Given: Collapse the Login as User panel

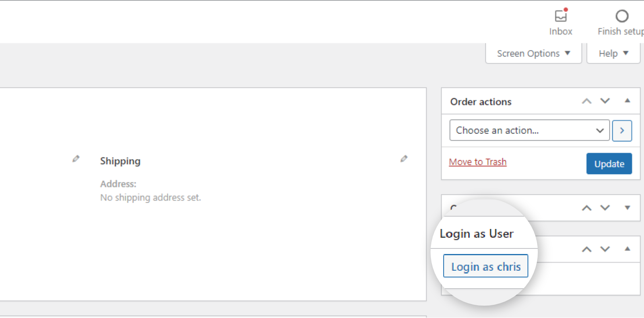Looking at the screenshot, I should pos(627,249).
